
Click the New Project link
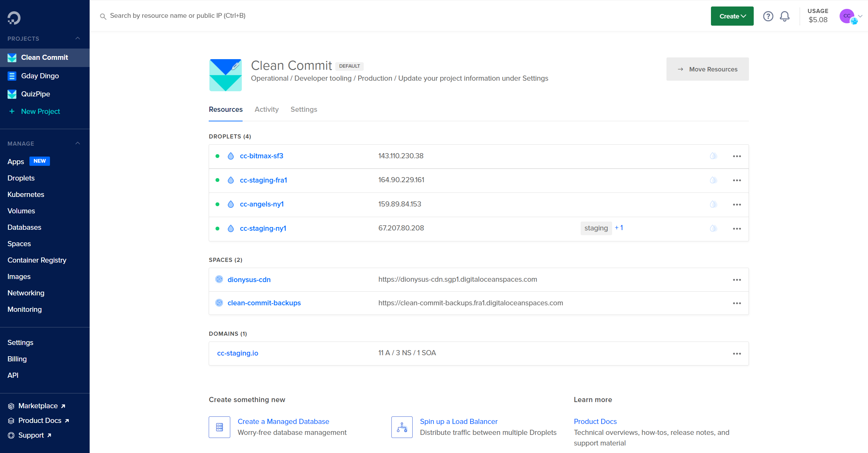point(40,111)
